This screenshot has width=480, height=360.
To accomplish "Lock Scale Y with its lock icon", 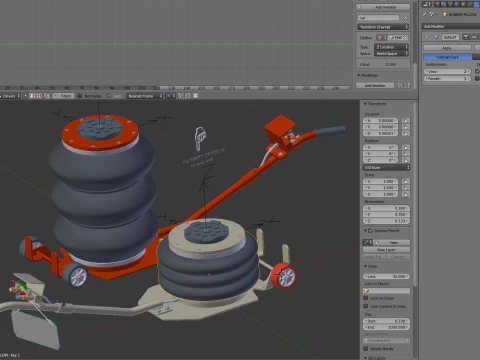I will point(406,188).
